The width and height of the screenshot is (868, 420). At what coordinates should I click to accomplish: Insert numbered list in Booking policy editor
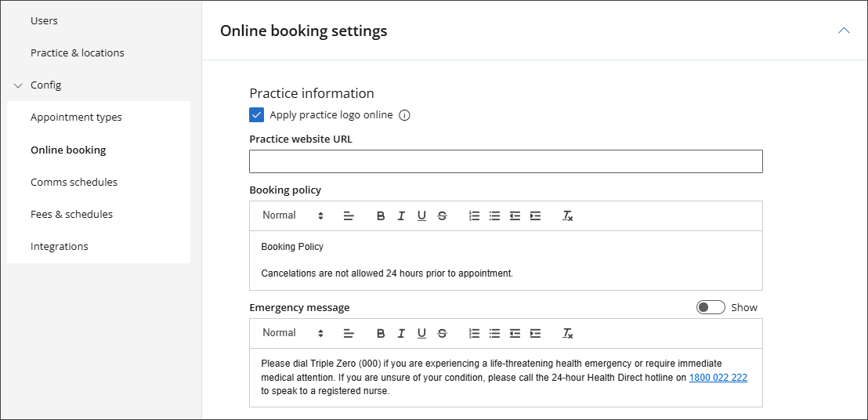pos(474,216)
